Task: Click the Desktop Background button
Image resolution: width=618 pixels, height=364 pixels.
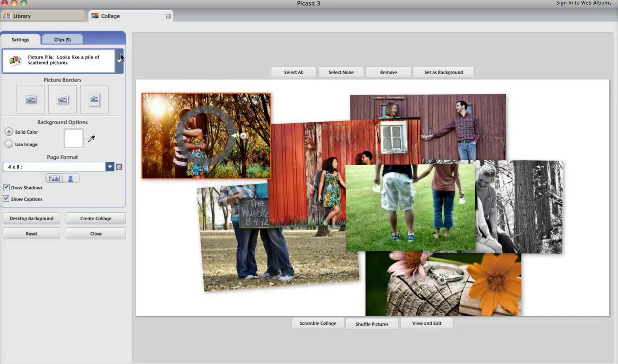Action: coord(31,218)
